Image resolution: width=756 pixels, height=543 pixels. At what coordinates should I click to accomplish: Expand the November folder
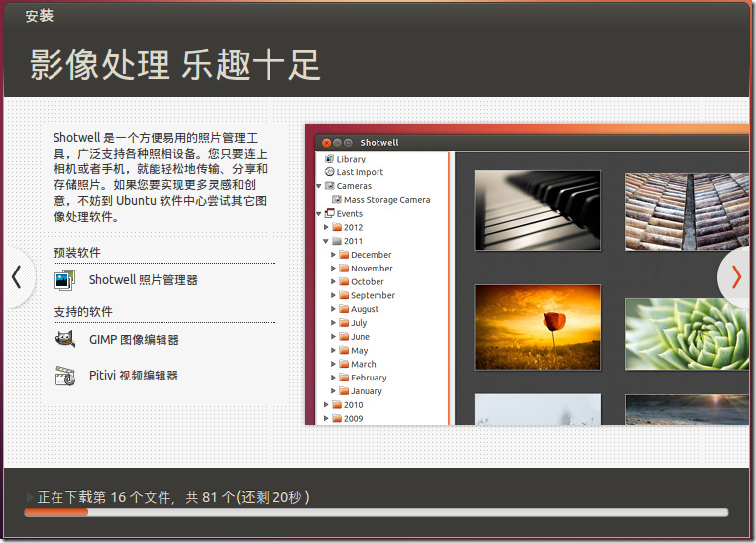pos(333,268)
